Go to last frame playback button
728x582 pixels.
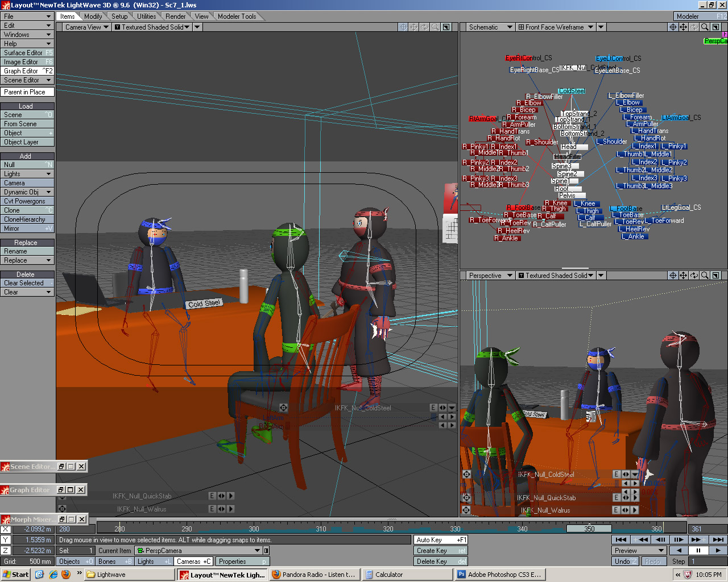coord(718,539)
